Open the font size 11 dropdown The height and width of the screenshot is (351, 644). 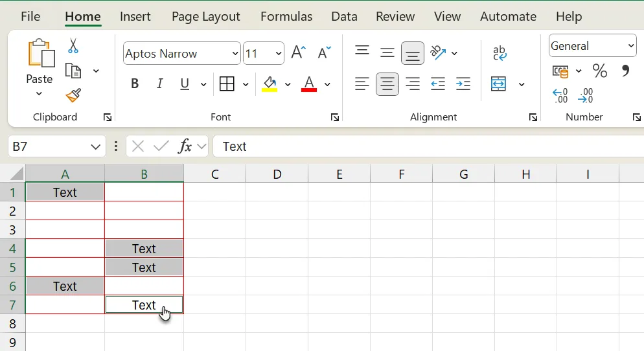pos(278,53)
